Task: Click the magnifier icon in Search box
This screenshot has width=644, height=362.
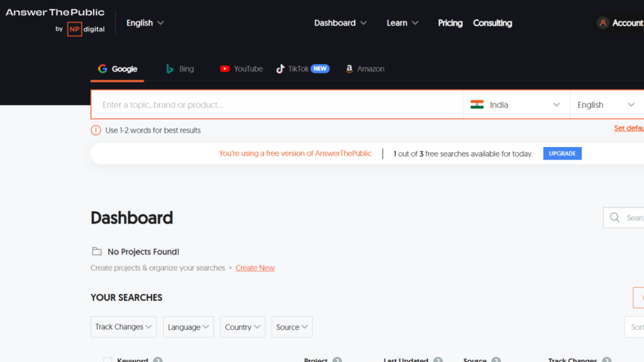Action: 614,217
